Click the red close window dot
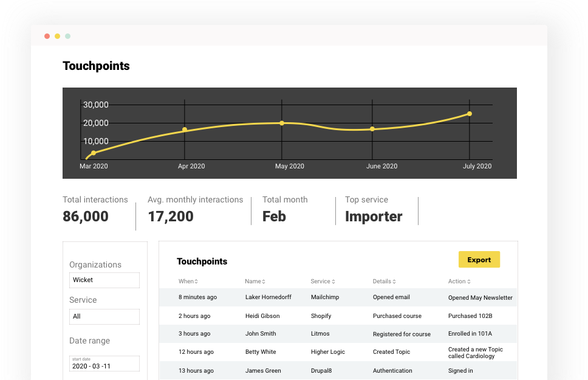 (47, 36)
